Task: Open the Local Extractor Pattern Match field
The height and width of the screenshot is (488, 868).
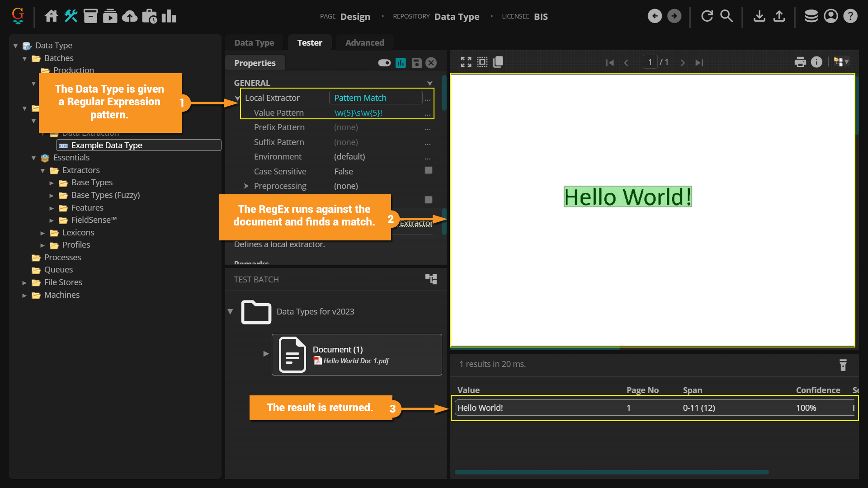Action: pos(375,98)
